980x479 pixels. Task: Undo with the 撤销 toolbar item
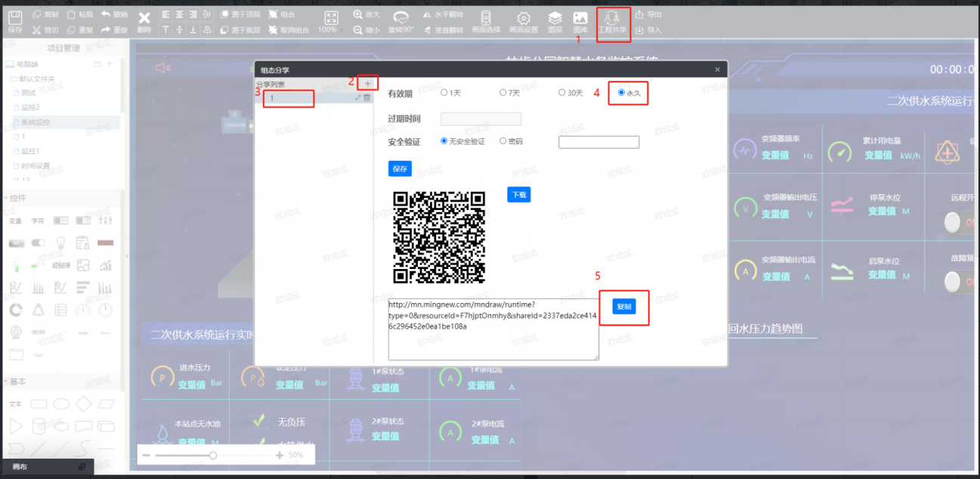(x=114, y=14)
